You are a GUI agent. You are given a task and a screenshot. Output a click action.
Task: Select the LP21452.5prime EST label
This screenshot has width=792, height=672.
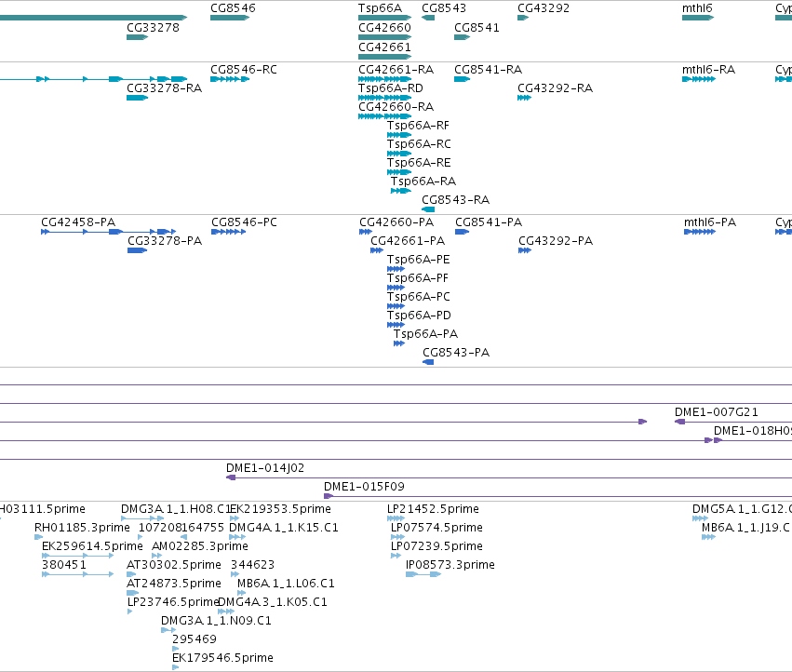[x=433, y=509]
